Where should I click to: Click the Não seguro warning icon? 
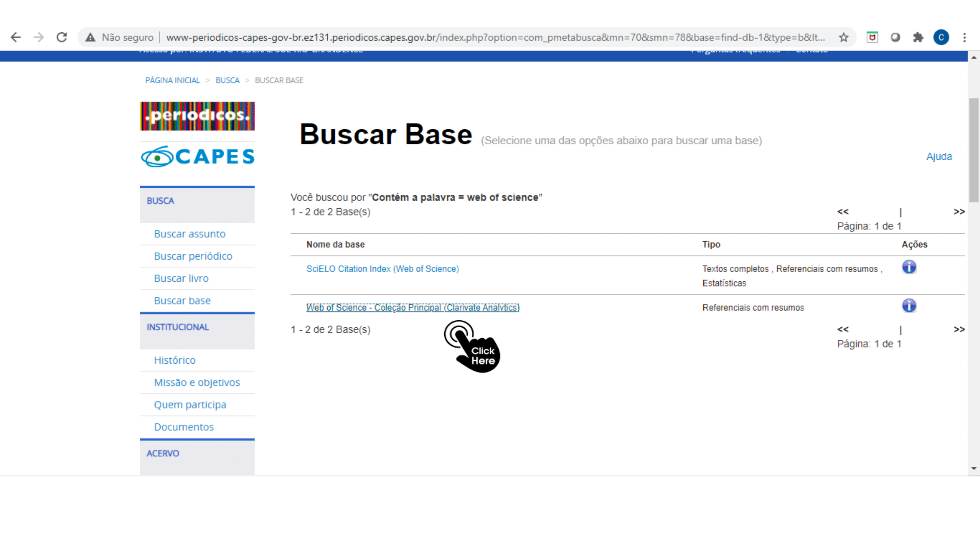[x=90, y=37]
